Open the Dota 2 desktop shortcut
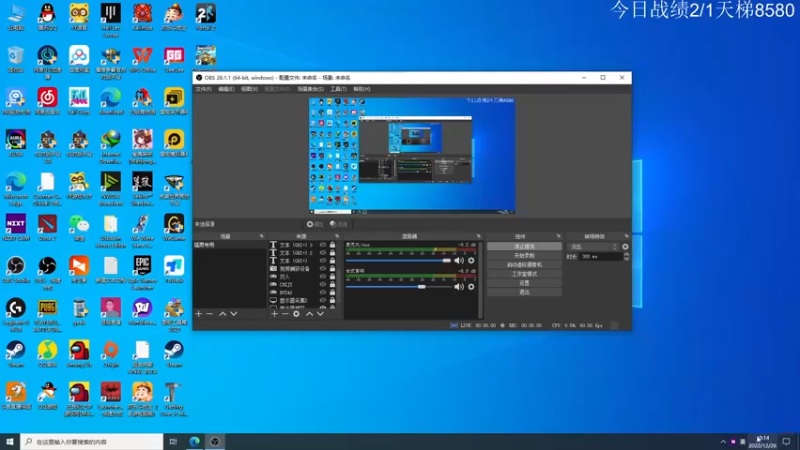This screenshot has width=800, height=450. pos(47,228)
